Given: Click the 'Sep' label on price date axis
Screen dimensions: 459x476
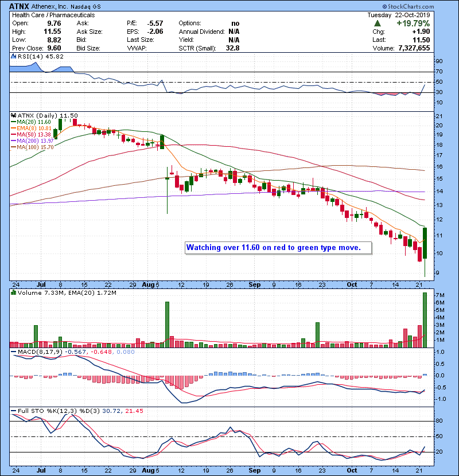Looking at the screenshot, I should pos(255,285).
